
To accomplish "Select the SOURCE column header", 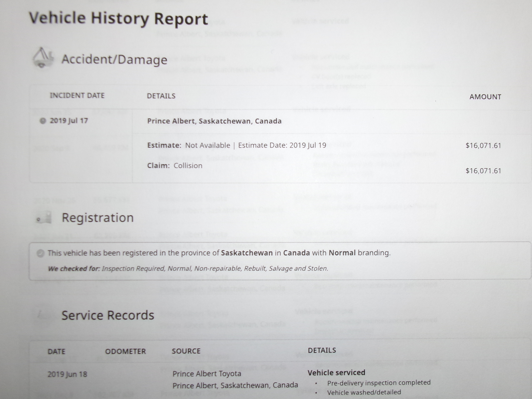I will [x=186, y=351].
